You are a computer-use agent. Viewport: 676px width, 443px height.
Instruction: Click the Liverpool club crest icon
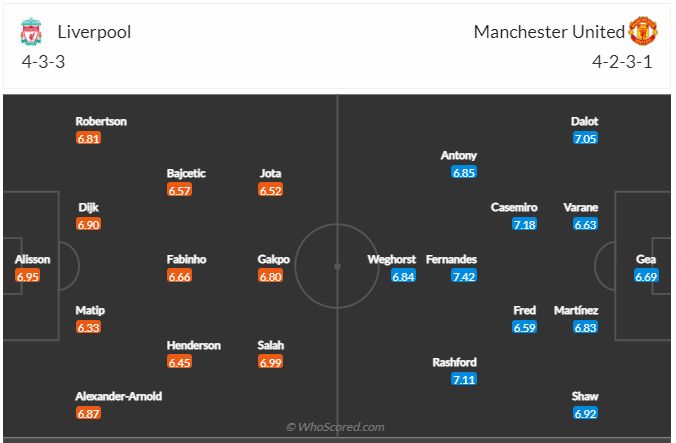click(31, 32)
